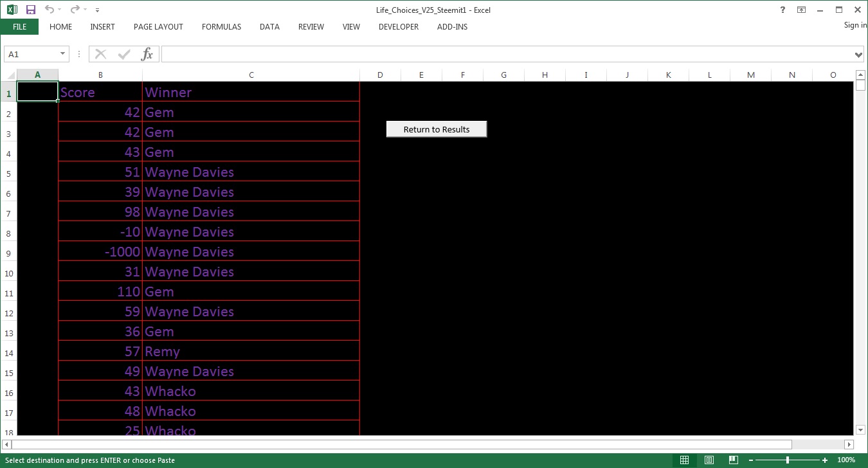Click the zoom slider handle
This screenshot has height=468, width=868.
tap(788, 460)
